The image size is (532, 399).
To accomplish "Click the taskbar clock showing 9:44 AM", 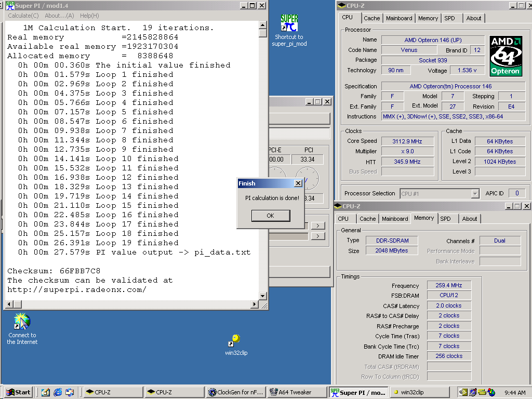I will click(x=515, y=393).
